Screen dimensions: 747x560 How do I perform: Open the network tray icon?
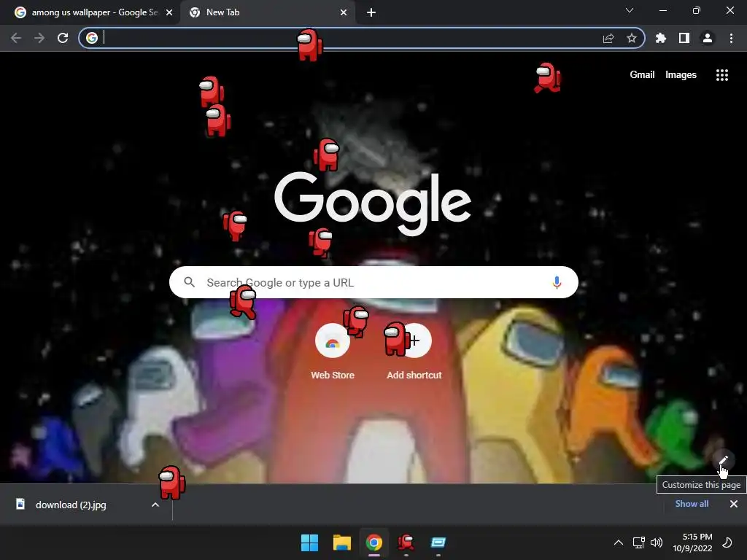pos(638,542)
